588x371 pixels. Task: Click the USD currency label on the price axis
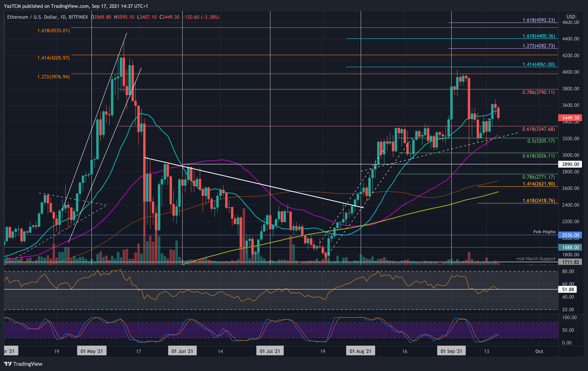571,17
